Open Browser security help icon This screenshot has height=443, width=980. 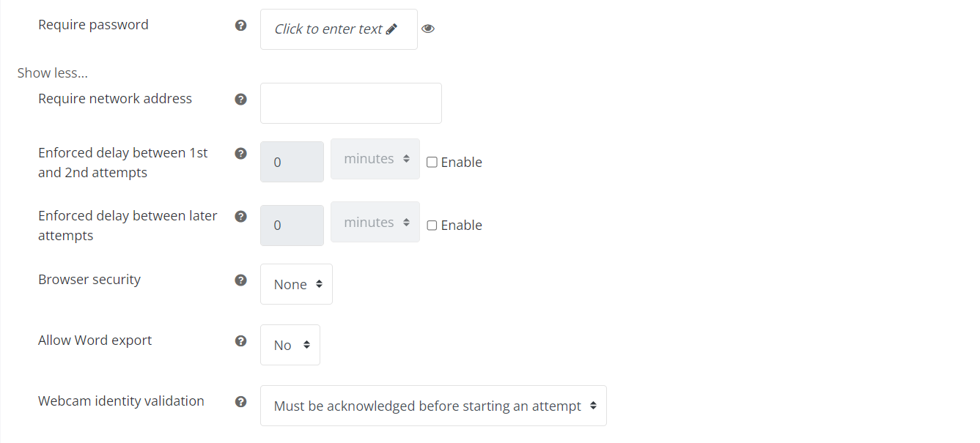240,280
